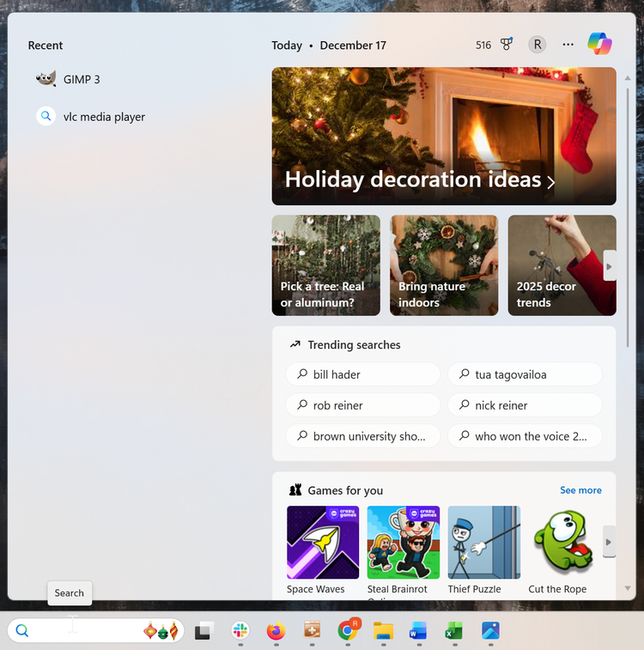Search trending topic nick reiner
The width and height of the screenshot is (644, 650).
click(x=525, y=405)
